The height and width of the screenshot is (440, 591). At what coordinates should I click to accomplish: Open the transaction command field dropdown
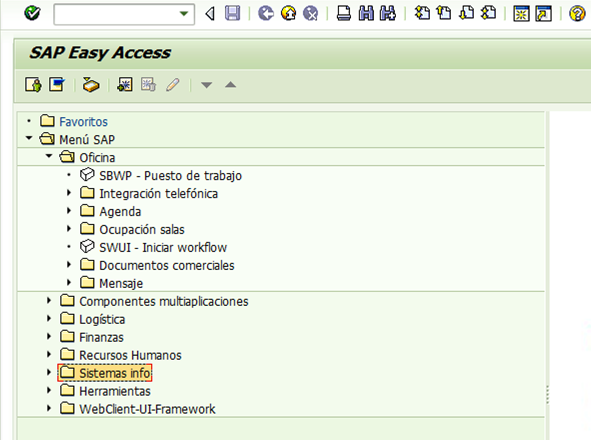[x=184, y=14]
